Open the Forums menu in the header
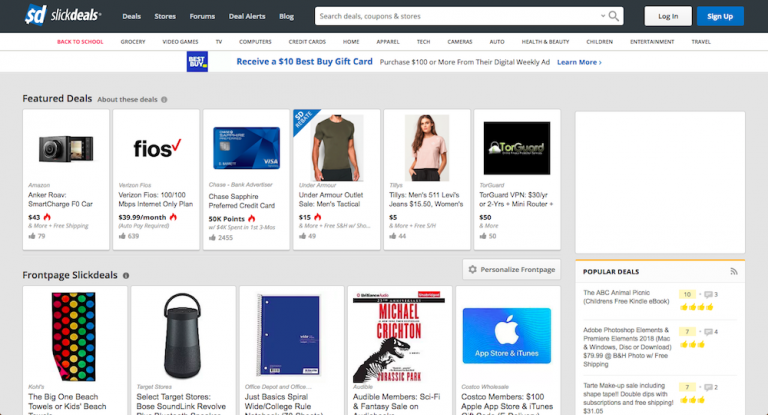This screenshot has width=768, height=415. point(202,16)
